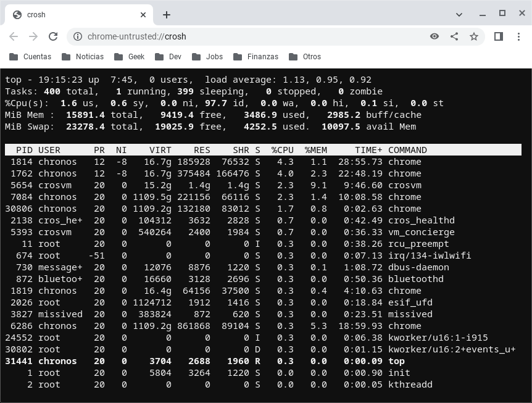The height and width of the screenshot is (403, 532).
Task: Select the crosh tab
Action: [x=74, y=15]
